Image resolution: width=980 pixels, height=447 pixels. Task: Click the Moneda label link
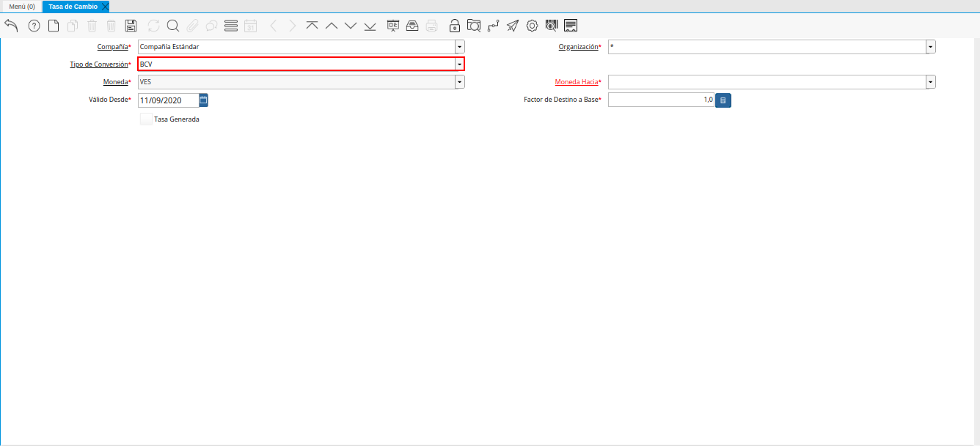116,82
